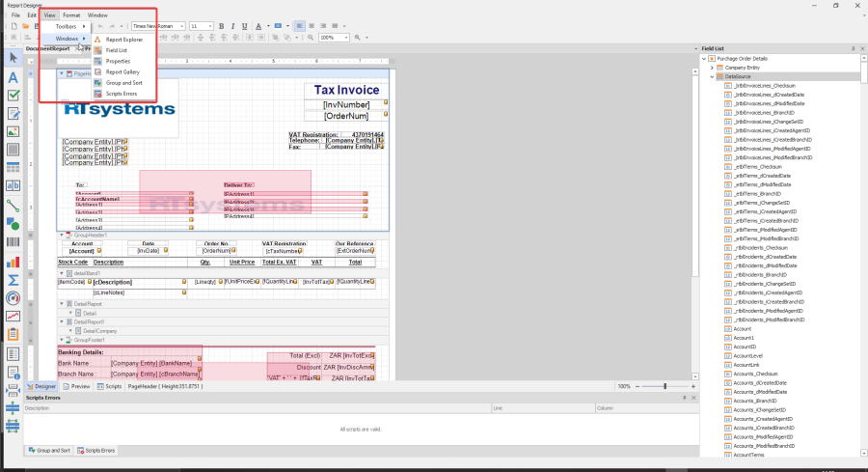Select the Account field in Field List
This screenshot has height=472, width=868.
[x=742, y=328]
